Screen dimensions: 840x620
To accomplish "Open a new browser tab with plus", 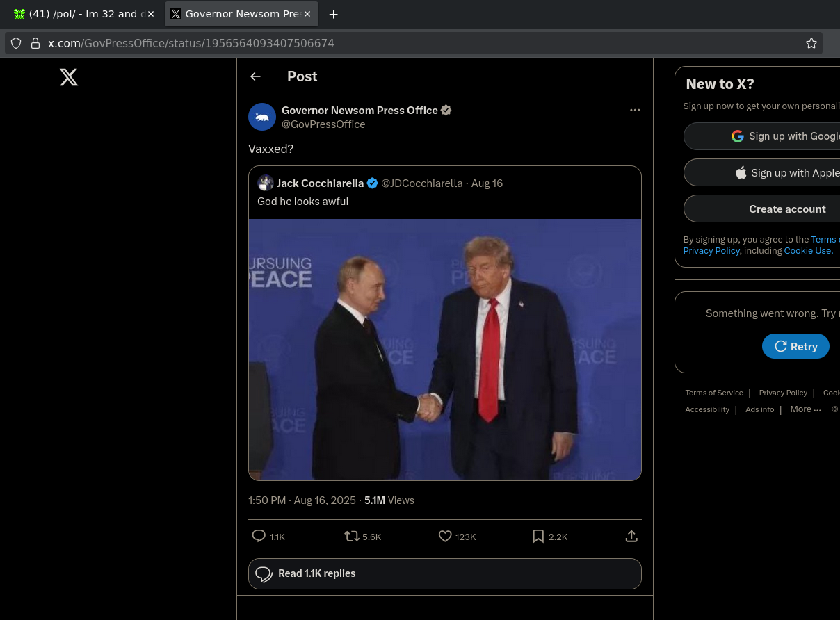I will click(x=334, y=14).
